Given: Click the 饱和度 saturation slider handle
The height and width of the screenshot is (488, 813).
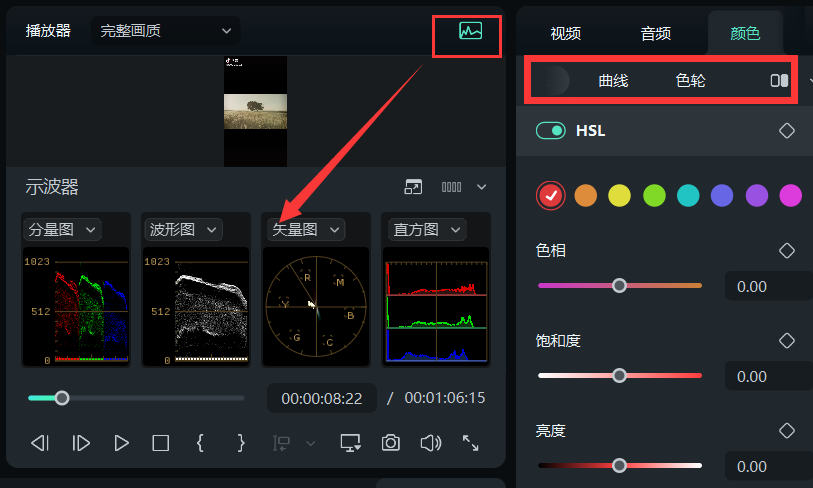Looking at the screenshot, I should coord(619,375).
